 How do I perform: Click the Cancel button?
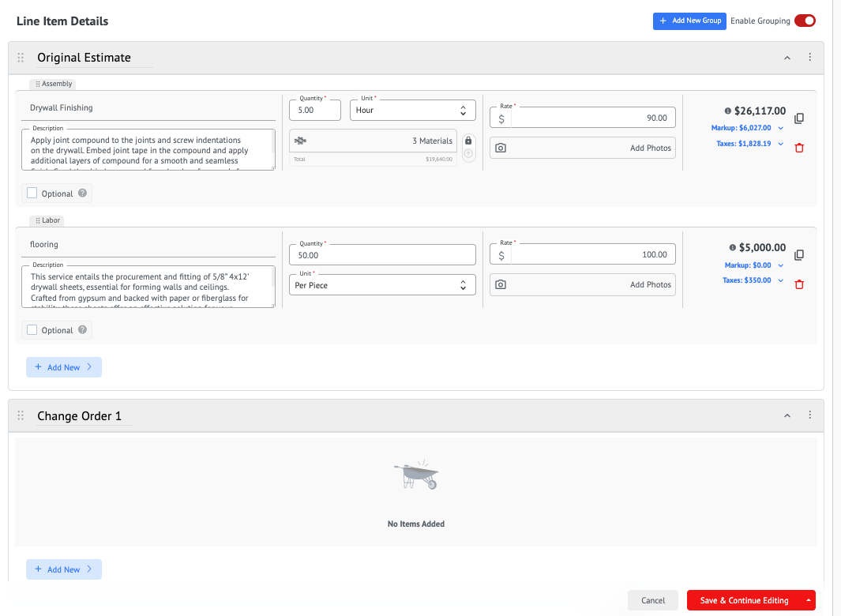pyautogui.click(x=653, y=600)
